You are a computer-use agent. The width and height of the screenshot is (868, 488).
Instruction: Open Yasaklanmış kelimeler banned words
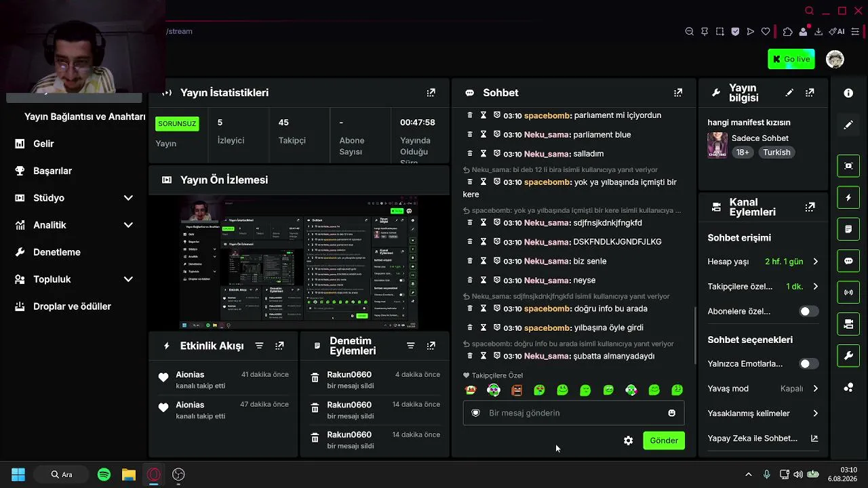click(764, 413)
